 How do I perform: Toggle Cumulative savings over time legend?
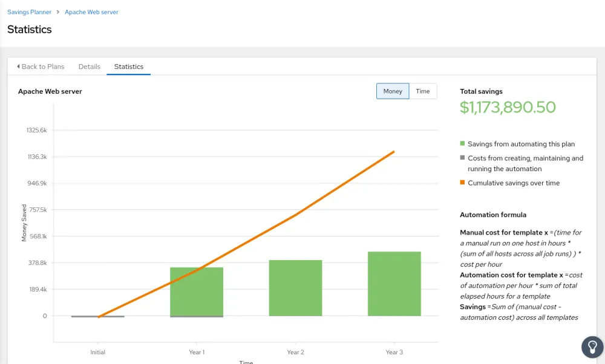514,183
